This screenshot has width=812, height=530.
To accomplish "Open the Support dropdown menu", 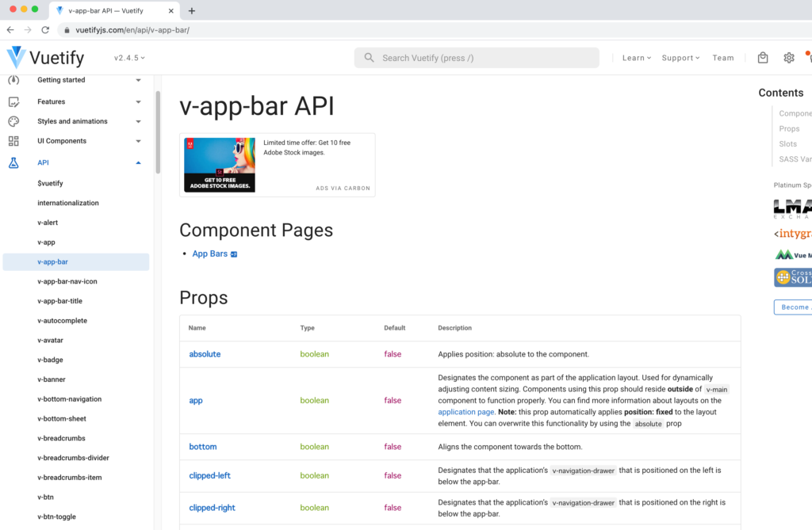I will pyautogui.click(x=680, y=57).
